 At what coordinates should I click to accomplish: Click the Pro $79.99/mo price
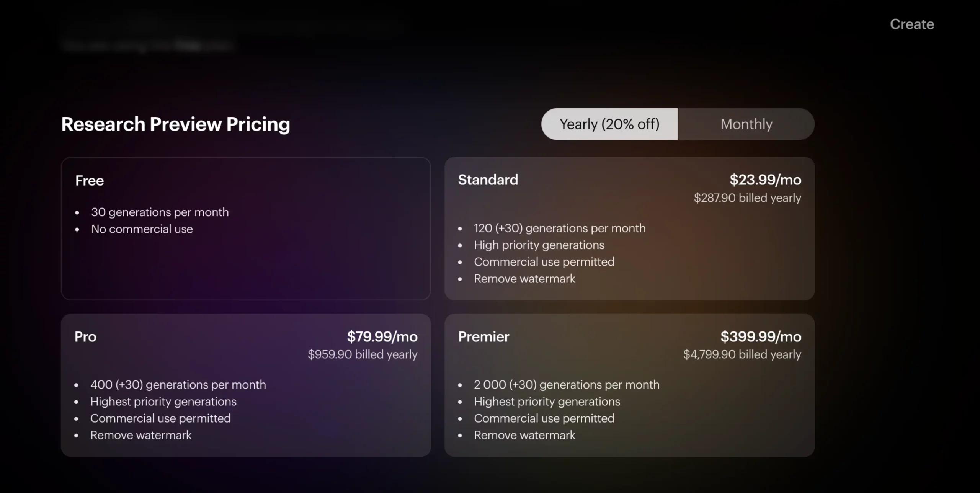click(382, 336)
